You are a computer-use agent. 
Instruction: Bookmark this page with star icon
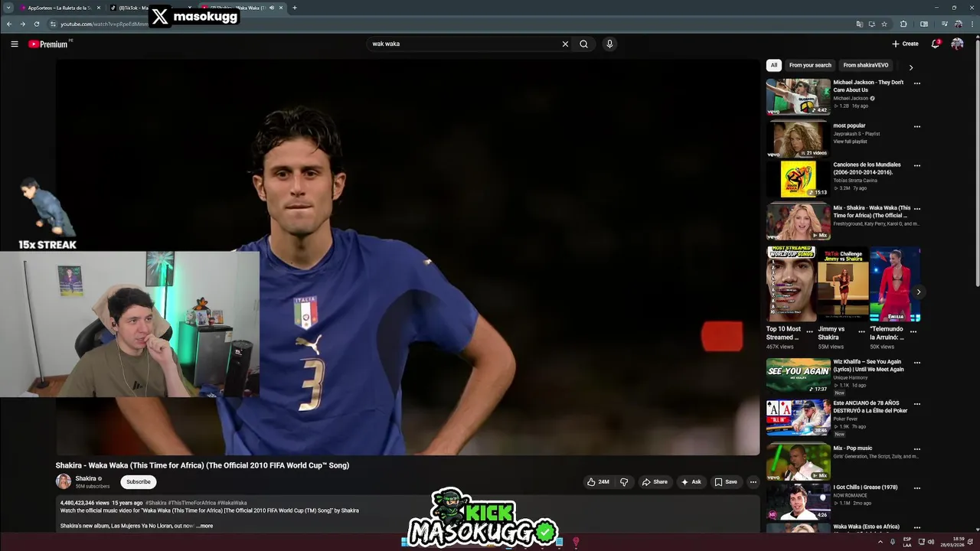[x=884, y=24]
